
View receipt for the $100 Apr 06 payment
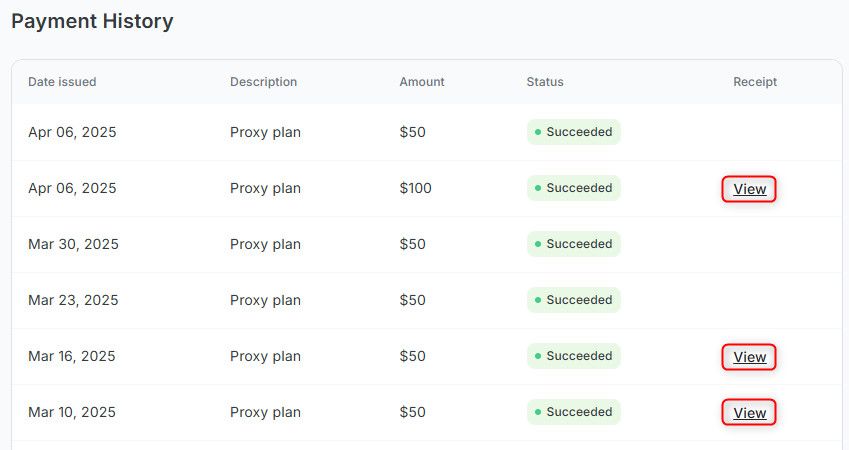(749, 189)
